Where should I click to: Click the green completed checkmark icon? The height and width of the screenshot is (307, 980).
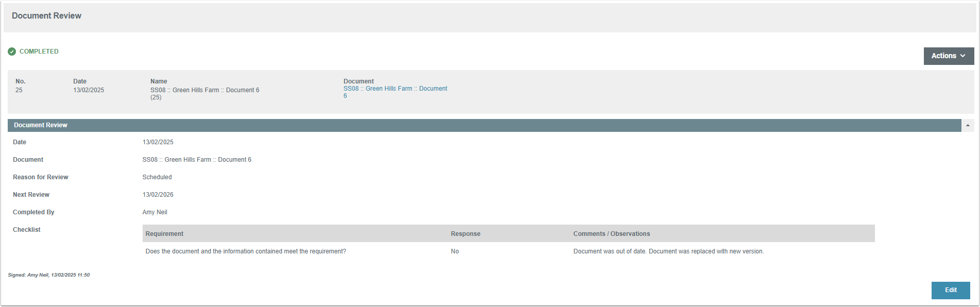point(12,52)
